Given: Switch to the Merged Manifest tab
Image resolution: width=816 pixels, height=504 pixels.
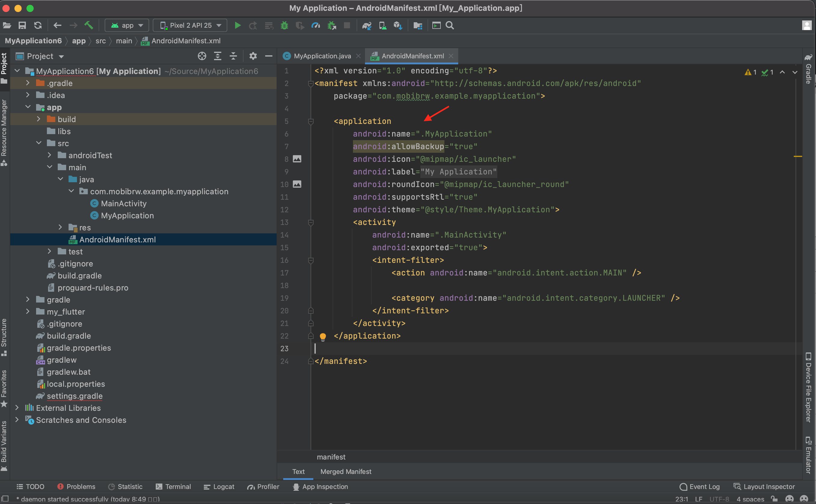Looking at the screenshot, I should click(x=346, y=472).
